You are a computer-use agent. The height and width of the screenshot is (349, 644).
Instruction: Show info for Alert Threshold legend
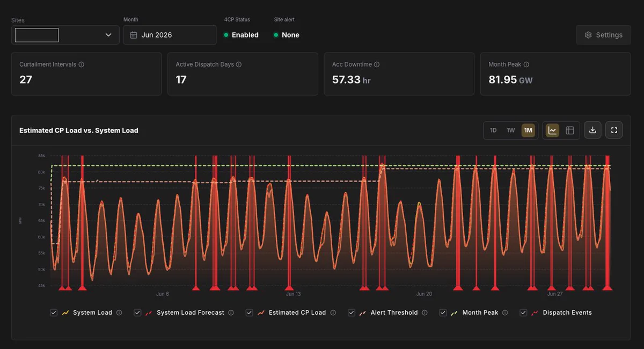click(425, 312)
